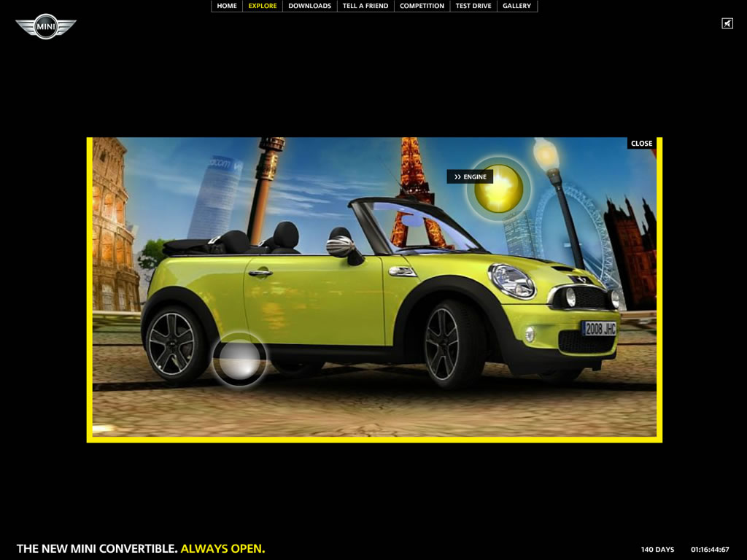747x560 pixels.
Task: Navigate to COMPETITION
Action: tap(422, 6)
